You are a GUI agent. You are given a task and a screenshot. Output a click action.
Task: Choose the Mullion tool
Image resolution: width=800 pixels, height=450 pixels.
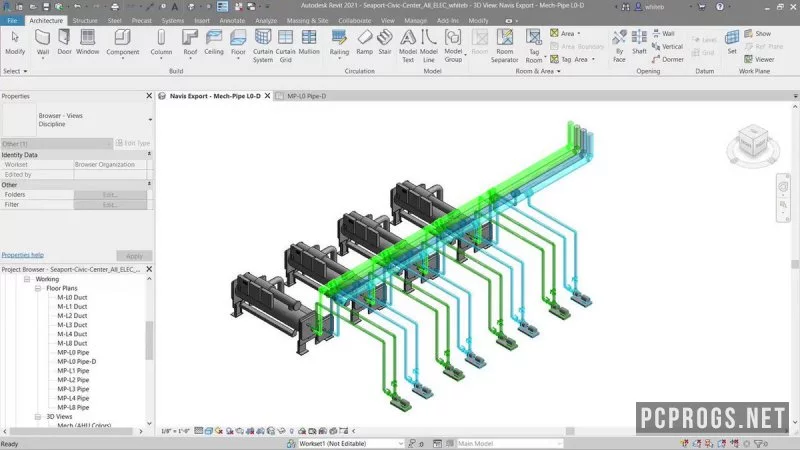[x=309, y=43]
